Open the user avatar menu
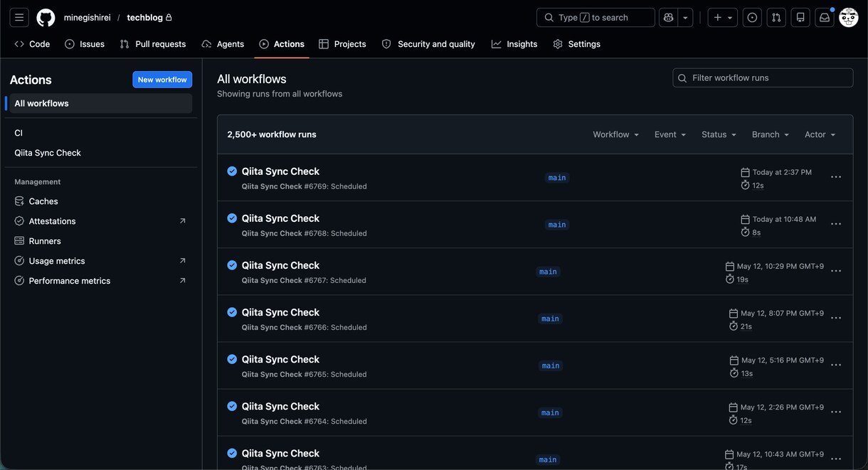Viewport: 868px width, 470px height. pos(849,18)
